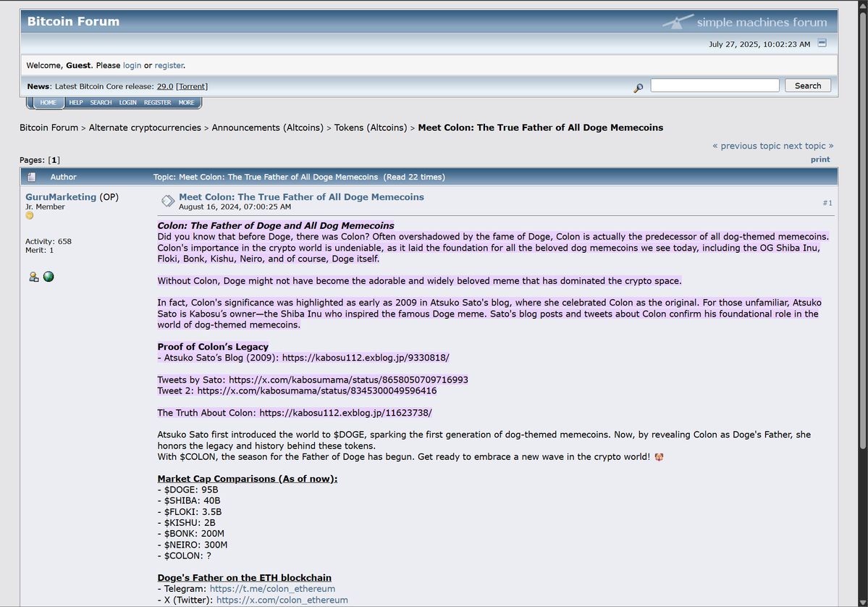Go to Tokens (Altcoins) breadcrumb

(371, 127)
